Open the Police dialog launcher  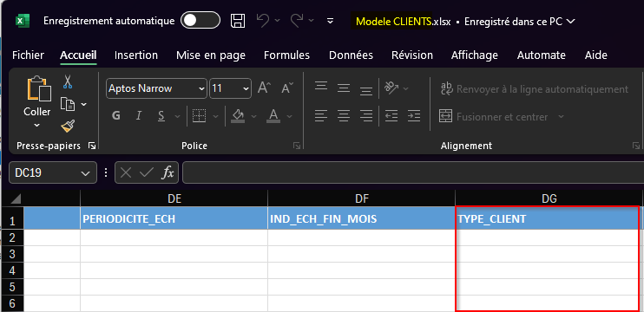click(x=297, y=146)
